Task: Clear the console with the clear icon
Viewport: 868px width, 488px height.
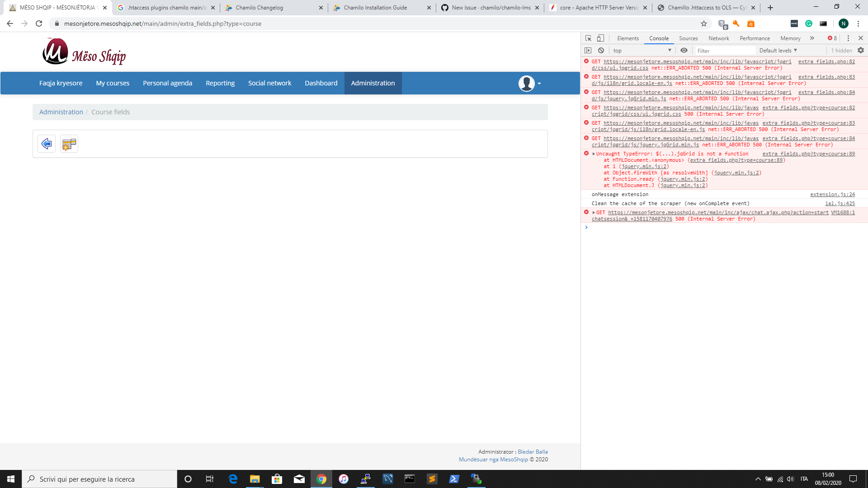Action: pyautogui.click(x=601, y=51)
